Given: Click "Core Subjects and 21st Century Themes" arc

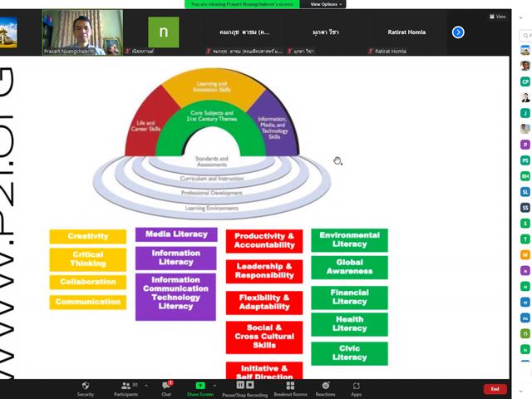Looking at the screenshot, I should [212, 116].
